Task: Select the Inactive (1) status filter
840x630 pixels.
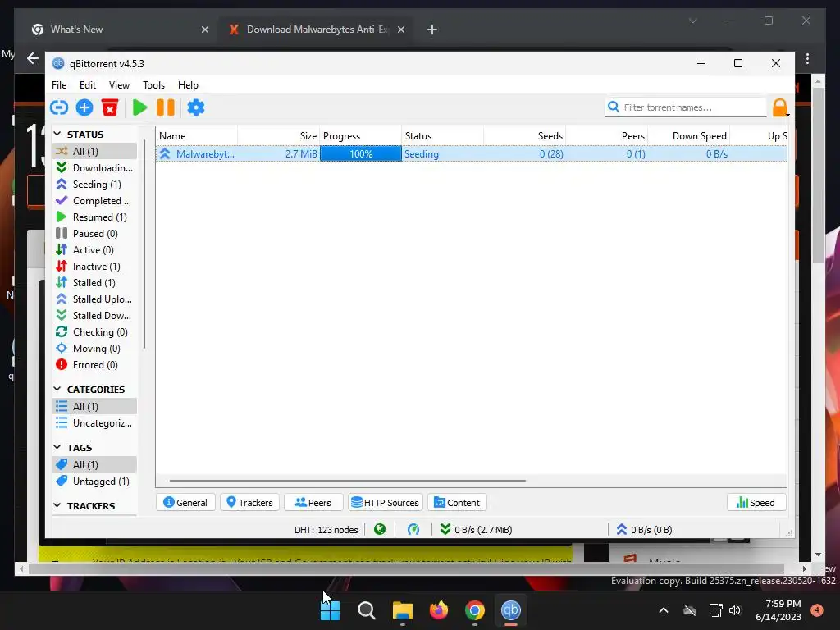Action: pyautogui.click(x=95, y=267)
